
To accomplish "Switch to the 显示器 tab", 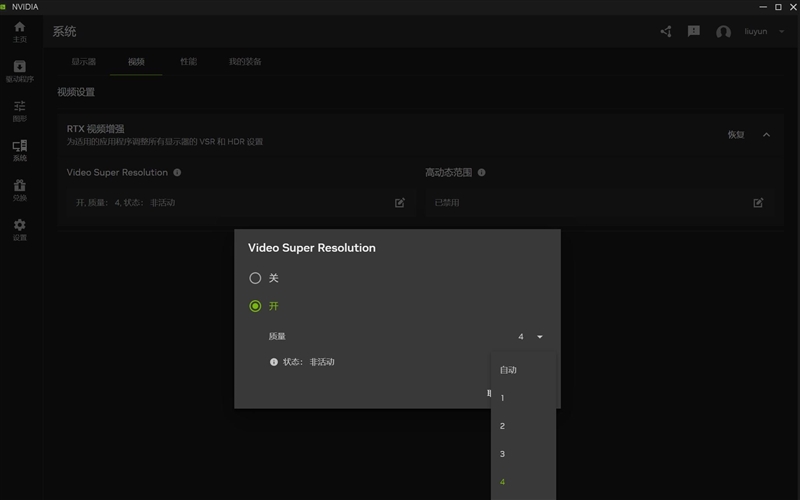I will click(83, 62).
